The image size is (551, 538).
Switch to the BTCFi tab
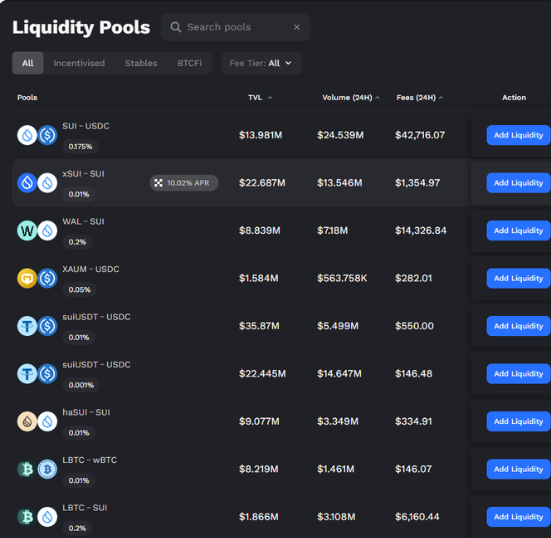(189, 63)
